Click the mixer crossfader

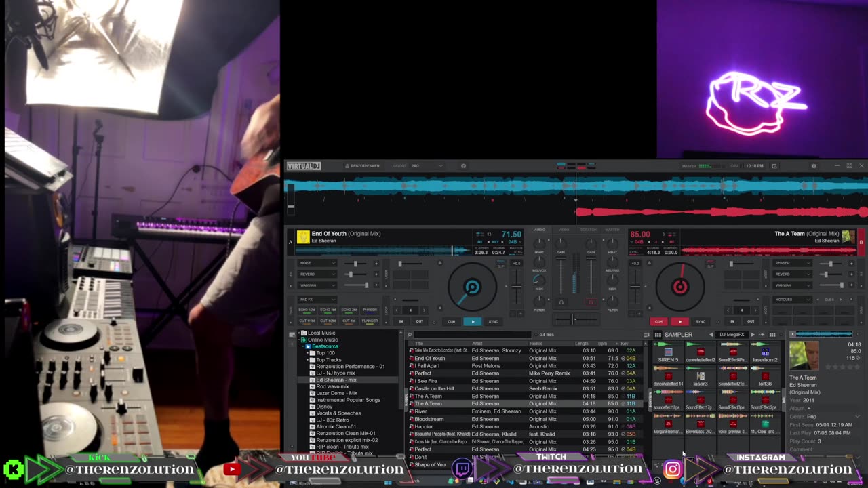(x=575, y=319)
